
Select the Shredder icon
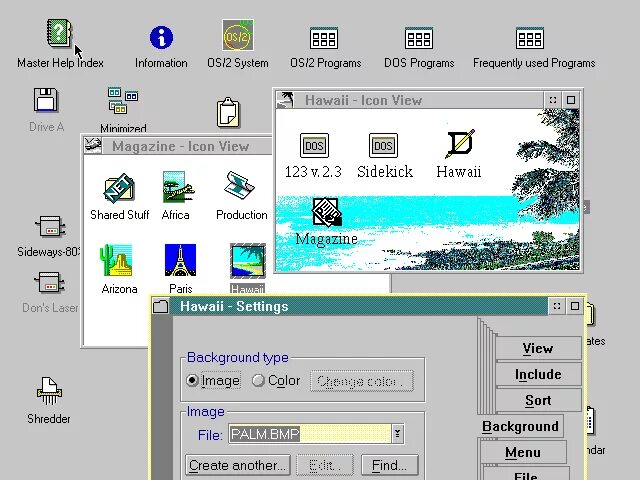coord(49,391)
